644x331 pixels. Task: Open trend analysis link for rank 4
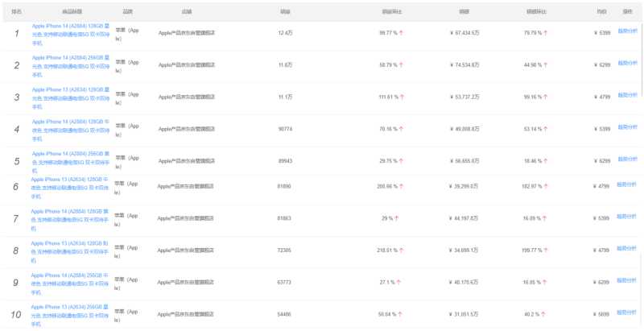tap(626, 126)
